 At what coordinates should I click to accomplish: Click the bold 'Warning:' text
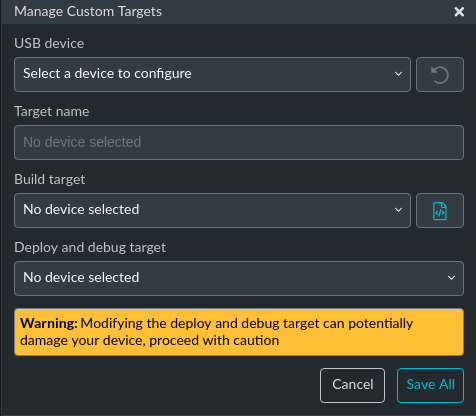pyautogui.click(x=49, y=323)
